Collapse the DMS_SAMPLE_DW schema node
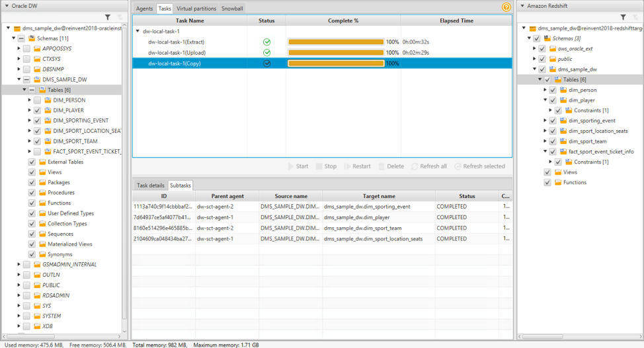Image resolution: width=644 pixels, height=348 pixels. [19, 79]
